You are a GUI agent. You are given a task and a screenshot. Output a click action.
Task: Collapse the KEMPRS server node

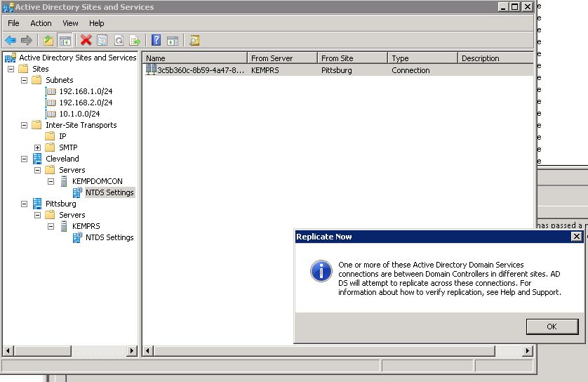(51, 227)
